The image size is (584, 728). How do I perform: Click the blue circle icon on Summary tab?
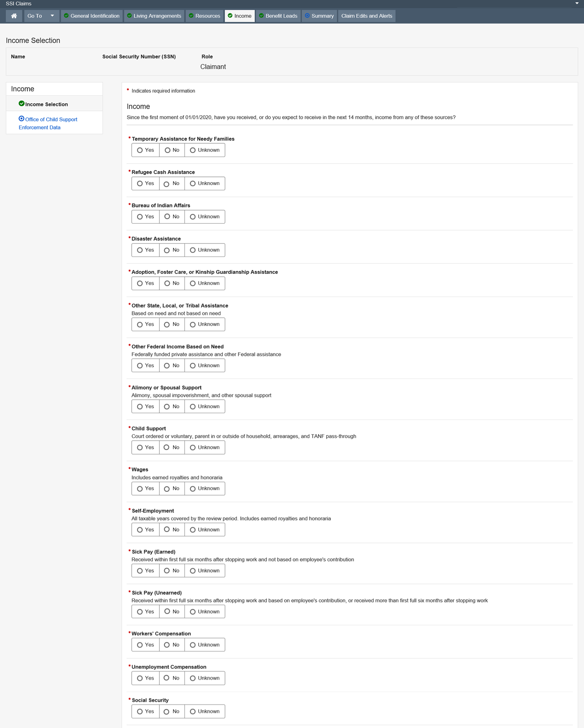click(307, 16)
